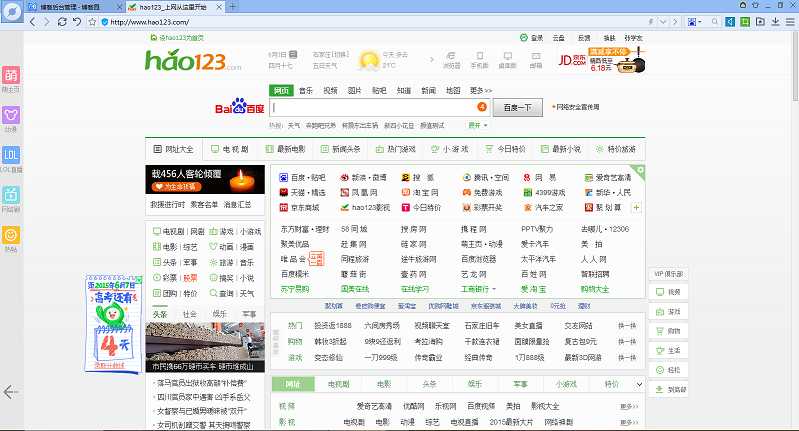Open the memorial candle banner
The width and height of the screenshot is (799, 431).
[x=205, y=179]
